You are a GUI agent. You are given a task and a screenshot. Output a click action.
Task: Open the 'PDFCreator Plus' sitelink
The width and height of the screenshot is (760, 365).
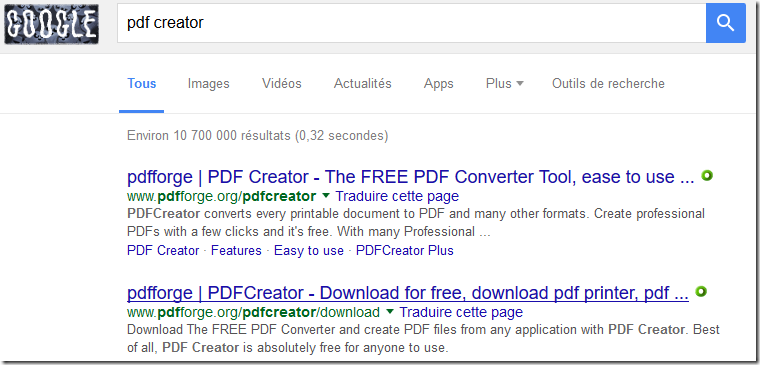coord(405,251)
